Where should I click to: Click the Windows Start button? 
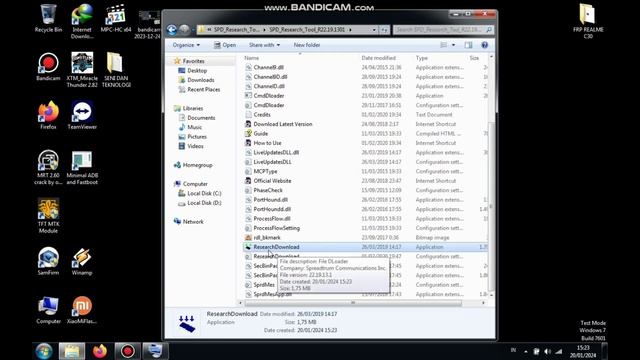point(44,351)
